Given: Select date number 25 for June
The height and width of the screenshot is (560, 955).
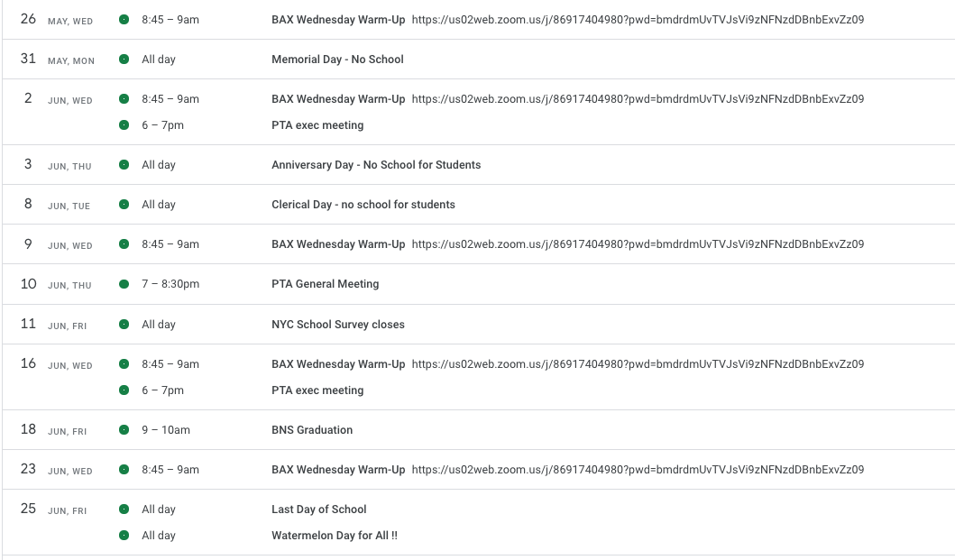Looking at the screenshot, I should coord(28,510).
